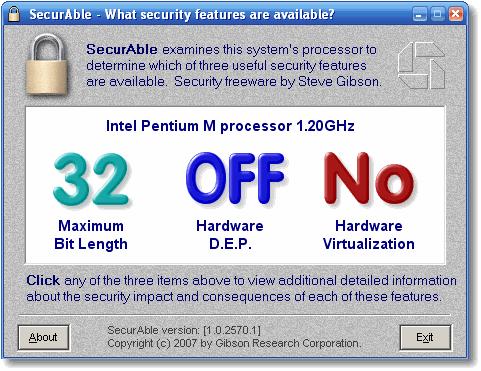The width and height of the screenshot is (481, 371).
Task: Click the Intel Pentium M processor heading
Action: tap(230, 126)
